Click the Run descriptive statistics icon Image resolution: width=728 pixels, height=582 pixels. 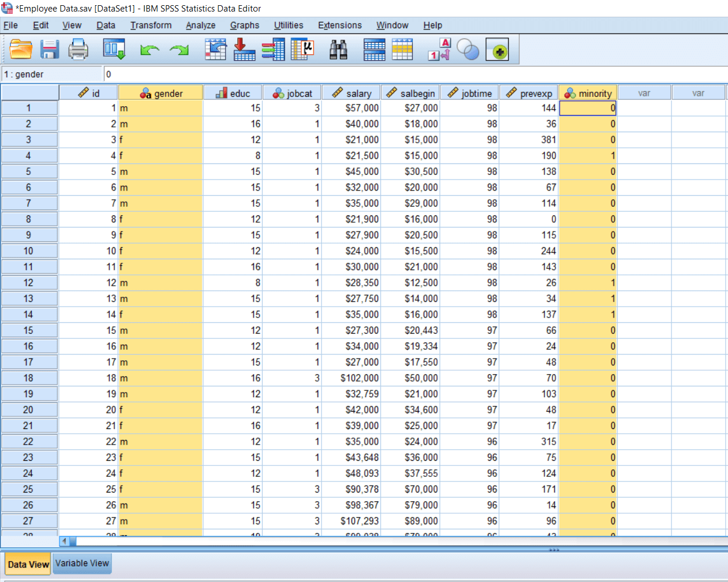(303, 50)
